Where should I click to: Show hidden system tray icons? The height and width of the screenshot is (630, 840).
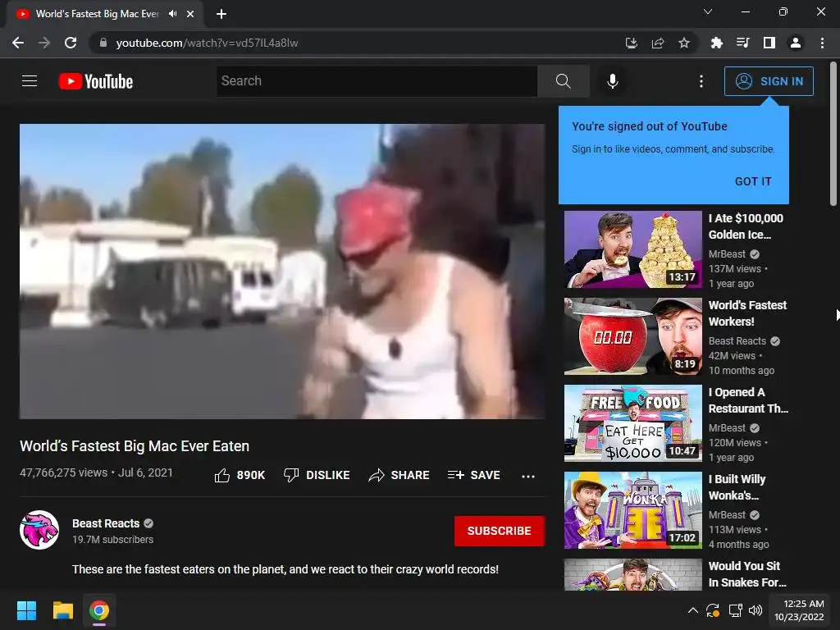(x=692, y=610)
